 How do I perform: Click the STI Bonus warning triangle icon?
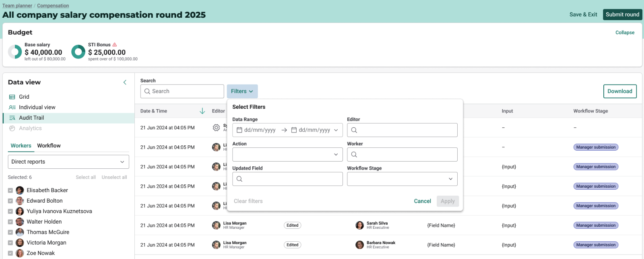tap(115, 45)
